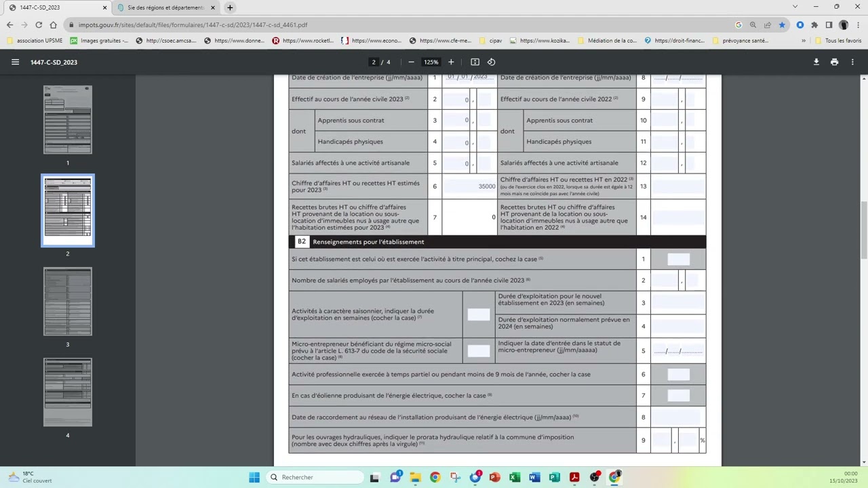Viewport: 868px width, 488px height.
Task: Click the blue bookmark extension icon
Action: coord(800,24)
